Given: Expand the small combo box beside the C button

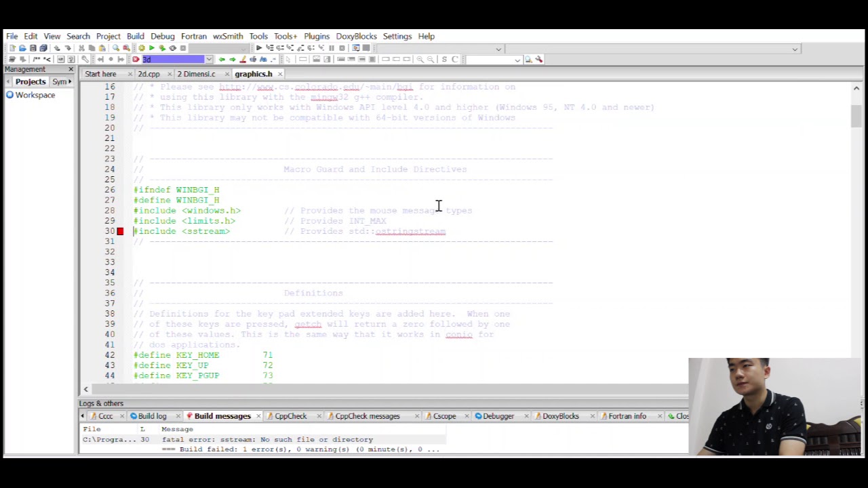Looking at the screenshot, I should 517,60.
